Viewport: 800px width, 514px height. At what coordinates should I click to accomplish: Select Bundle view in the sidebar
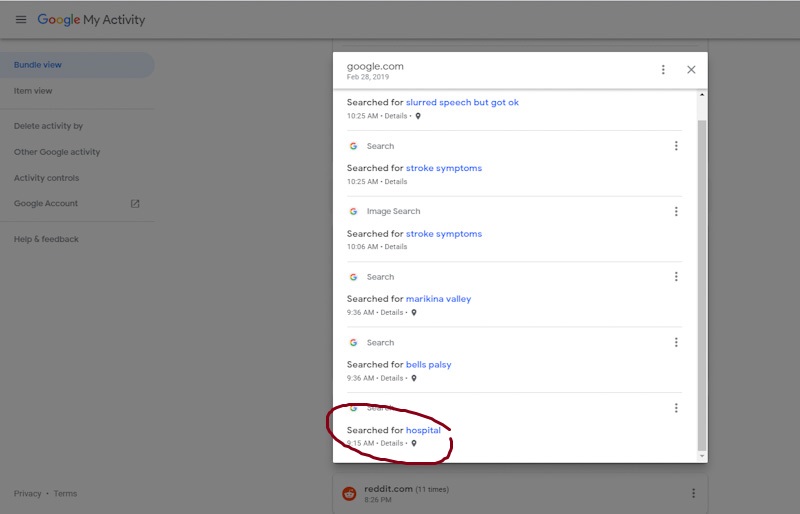(77, 65)
